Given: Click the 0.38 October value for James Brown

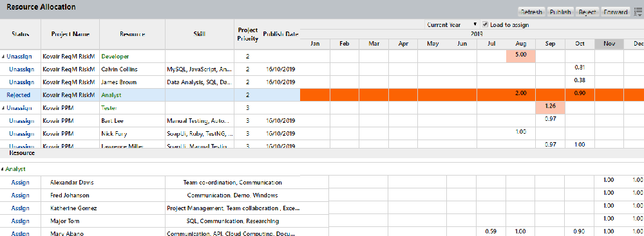Looking at the screenshot, I should click(x=580, y=80).
